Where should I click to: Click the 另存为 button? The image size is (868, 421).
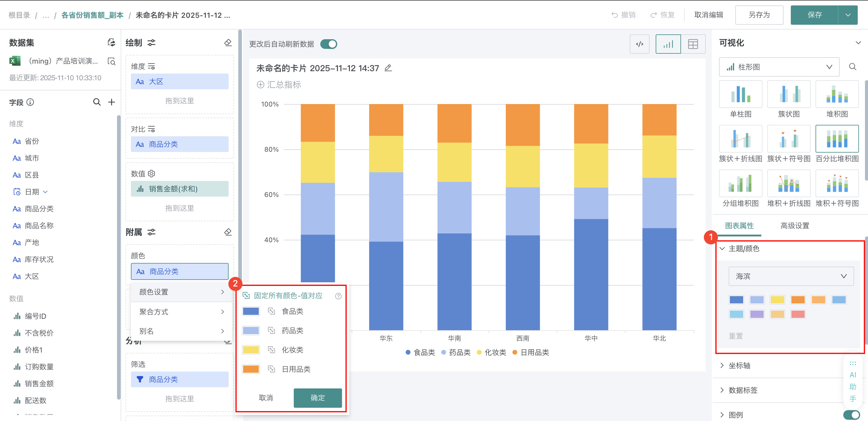pos(759,15)
